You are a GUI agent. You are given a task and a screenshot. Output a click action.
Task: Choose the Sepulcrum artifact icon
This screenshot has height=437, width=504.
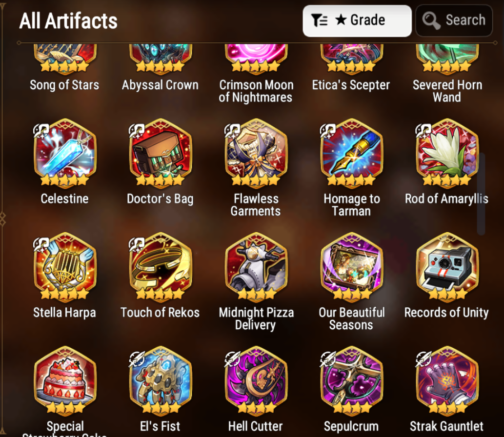[x=352, y=380]
